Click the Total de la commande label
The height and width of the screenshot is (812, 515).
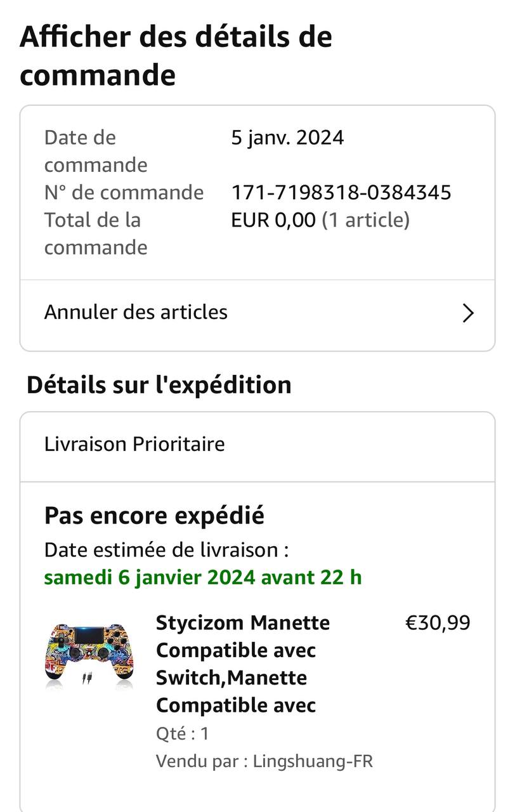point(95,233)
